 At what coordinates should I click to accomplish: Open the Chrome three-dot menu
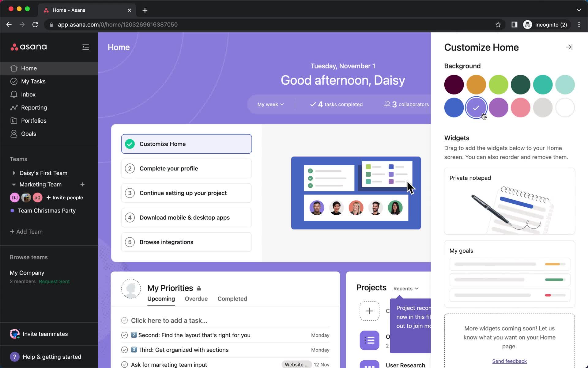click(579, 25)
